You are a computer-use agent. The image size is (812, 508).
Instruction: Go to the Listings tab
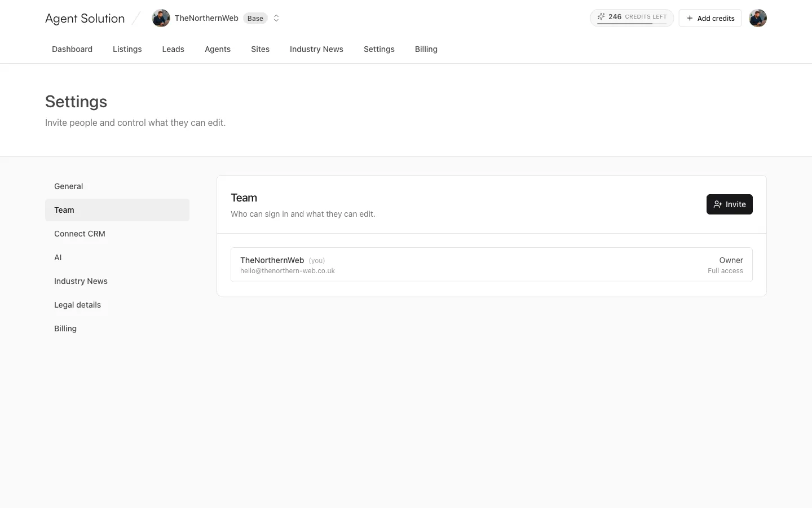click(127, 49)
